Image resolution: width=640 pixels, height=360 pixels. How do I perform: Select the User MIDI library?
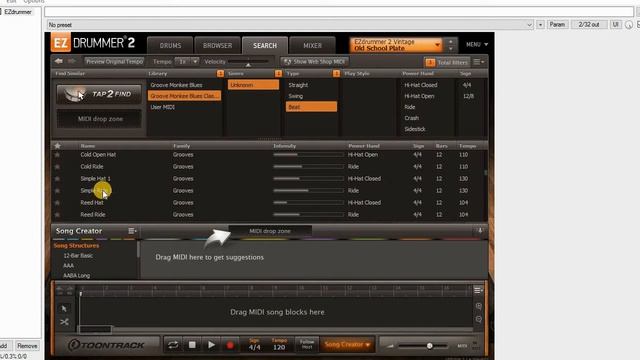click(162, 107)
